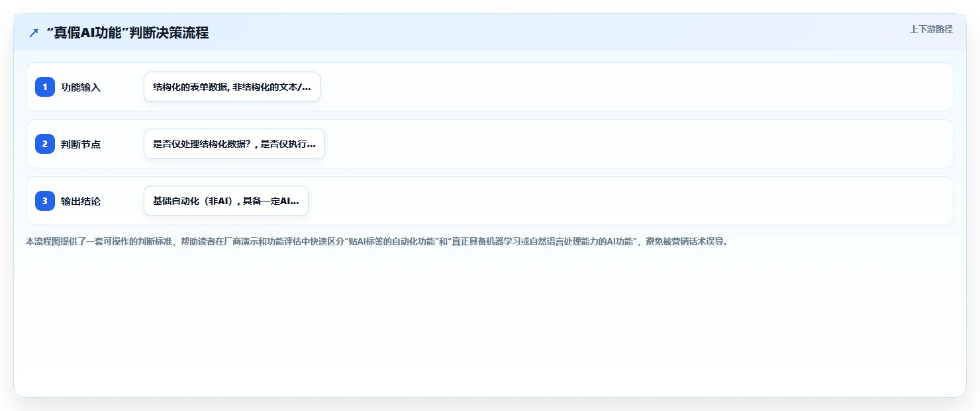Click step number 2 badge

pyautogui.click(x=45, y=144)
